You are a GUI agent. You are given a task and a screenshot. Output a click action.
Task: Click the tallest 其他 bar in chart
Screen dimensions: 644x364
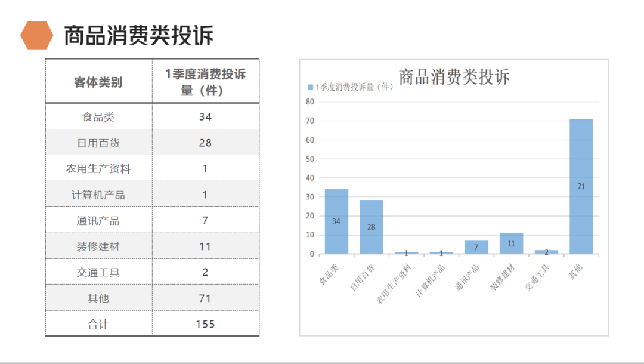581,187
